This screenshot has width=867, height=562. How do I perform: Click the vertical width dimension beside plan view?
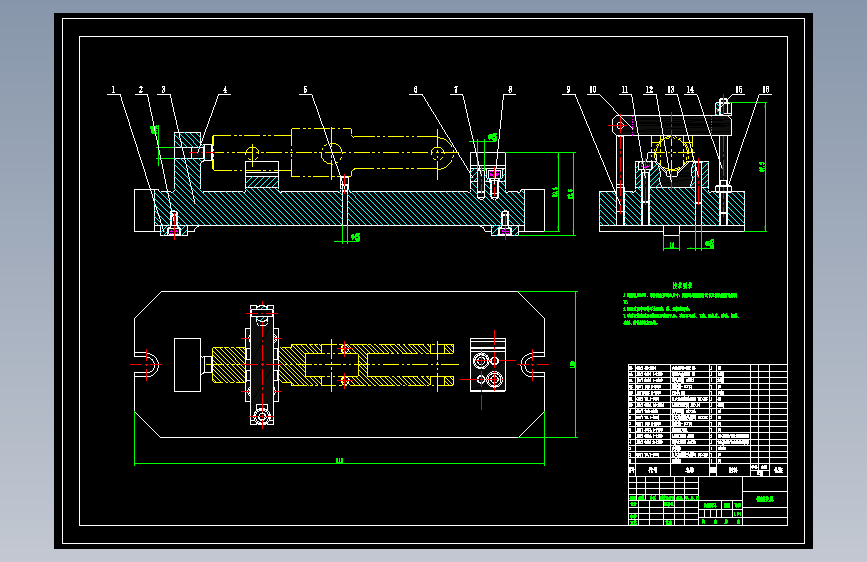(573, 365)
